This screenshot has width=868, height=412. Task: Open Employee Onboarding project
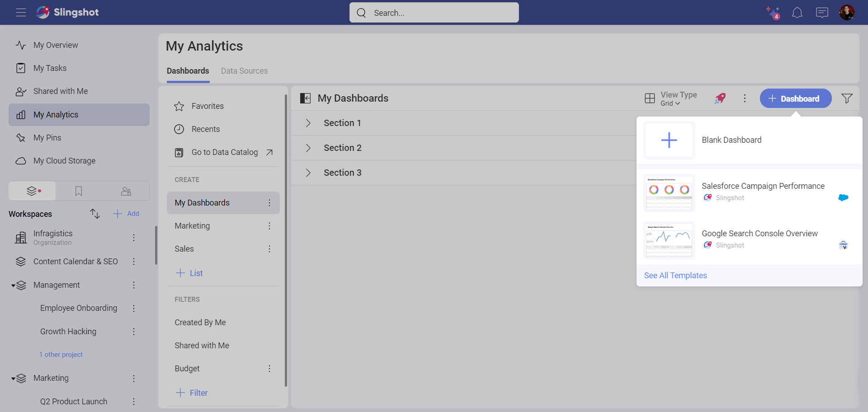pyautogui.click(x=79, y=308)
